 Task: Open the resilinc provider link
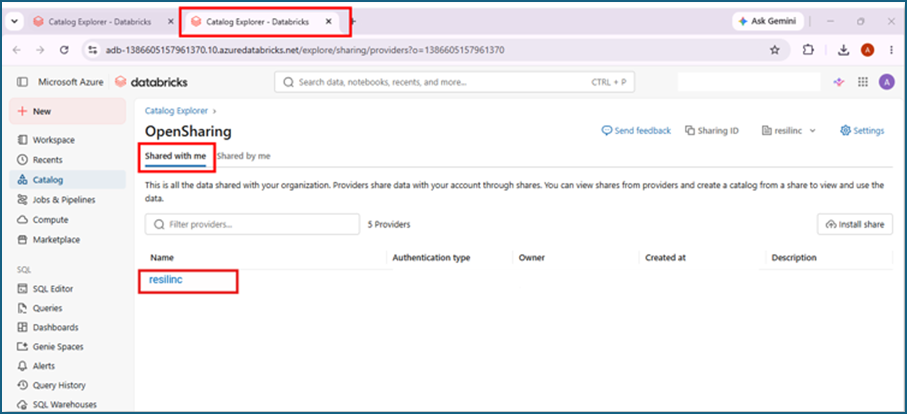pyautogui.click(x=166, y=280)
